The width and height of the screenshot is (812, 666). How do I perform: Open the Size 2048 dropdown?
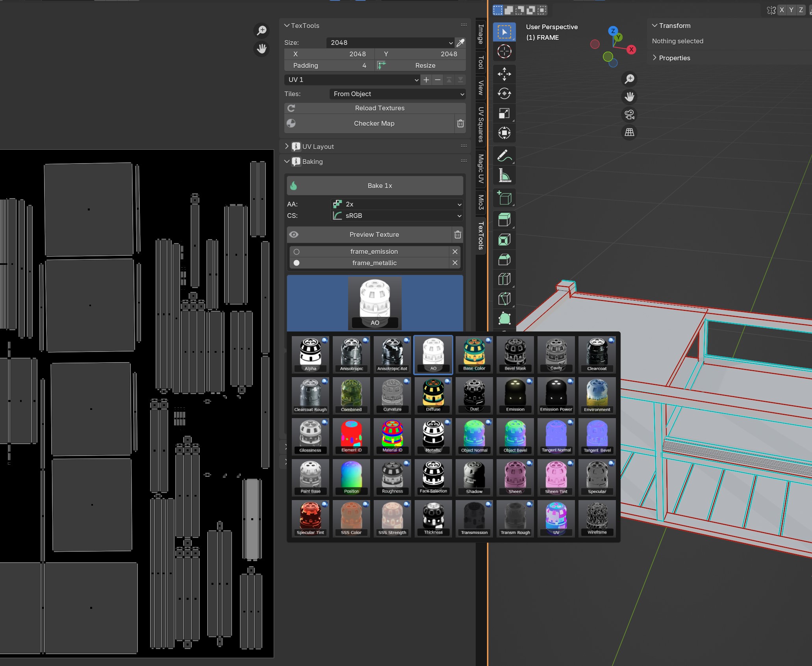[390, 43]
